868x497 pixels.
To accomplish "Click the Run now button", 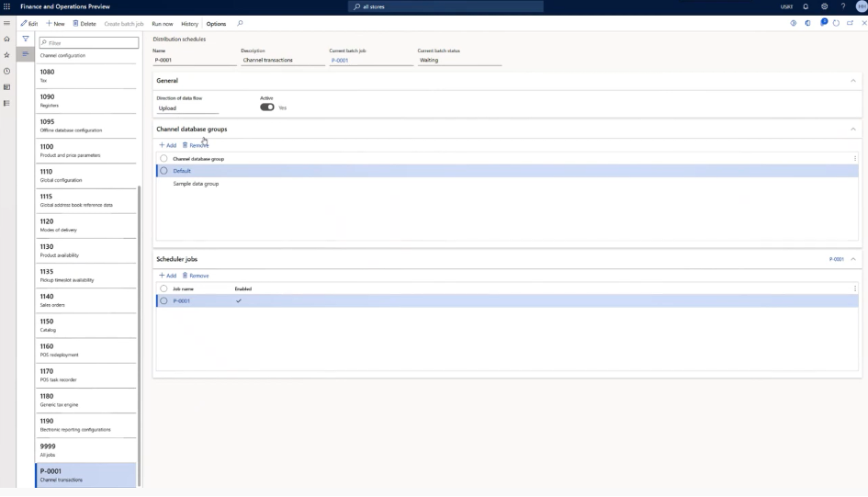I will [162, 24].
